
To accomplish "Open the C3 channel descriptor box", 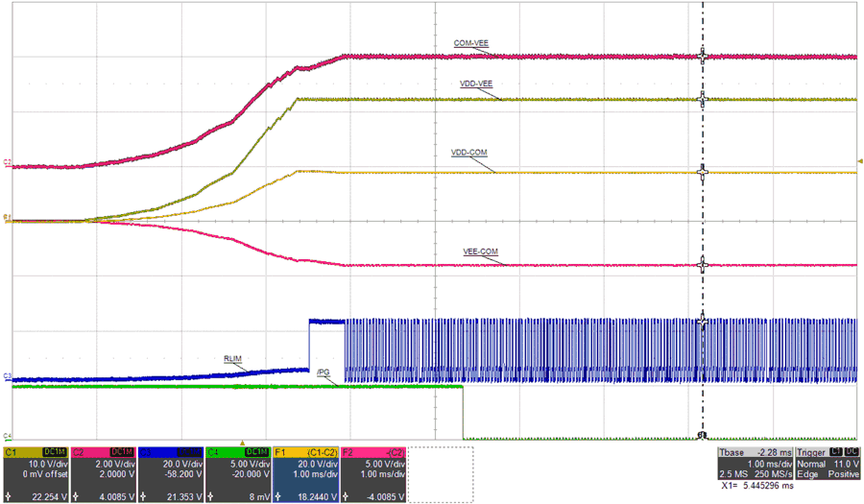I will click(x=171, y=474).
